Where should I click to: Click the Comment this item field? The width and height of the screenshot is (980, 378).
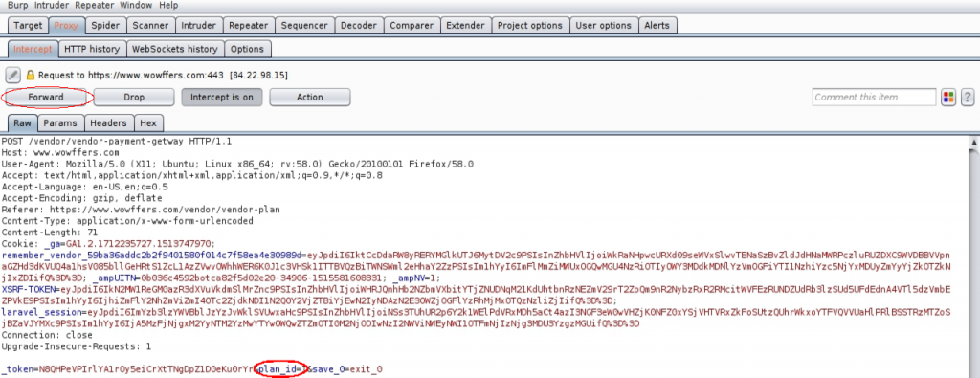tap(875, 97)
